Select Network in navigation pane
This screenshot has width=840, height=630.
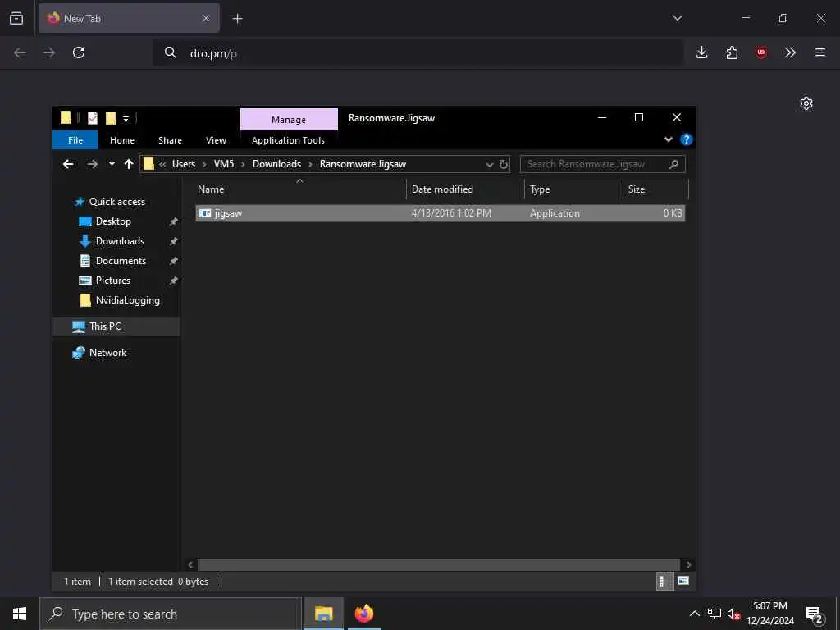[107, 353]
